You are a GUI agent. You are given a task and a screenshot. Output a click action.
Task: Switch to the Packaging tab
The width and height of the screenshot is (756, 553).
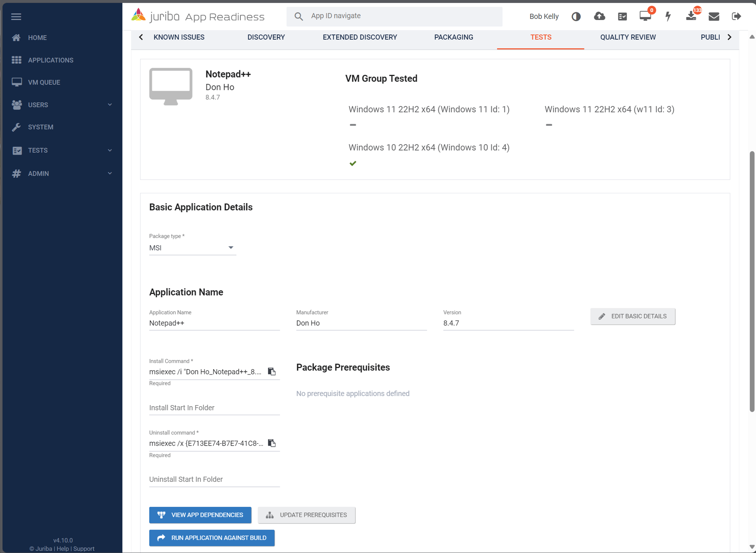(x=454, y=37)
